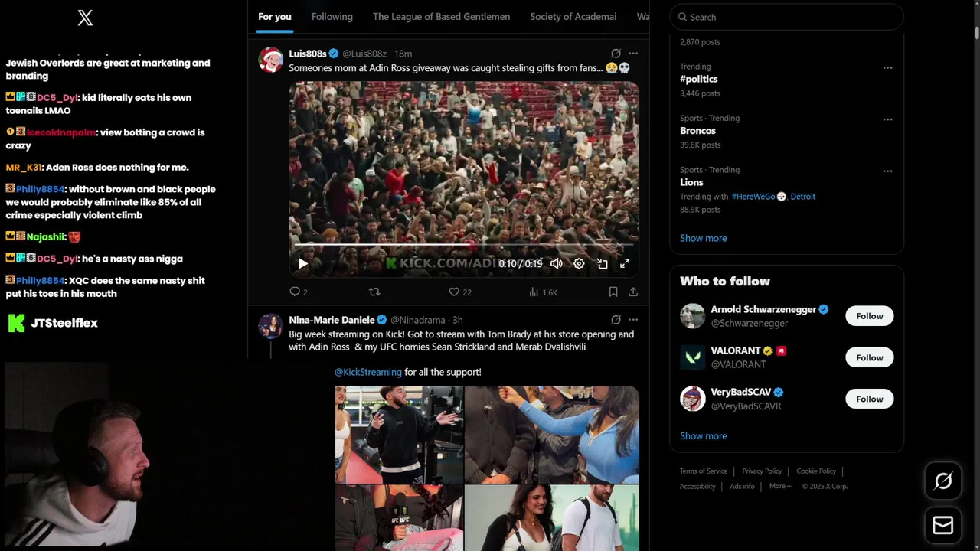The image size is (980, 551).
Task: Open more options for #politics trend
Action: pos(887,67)
